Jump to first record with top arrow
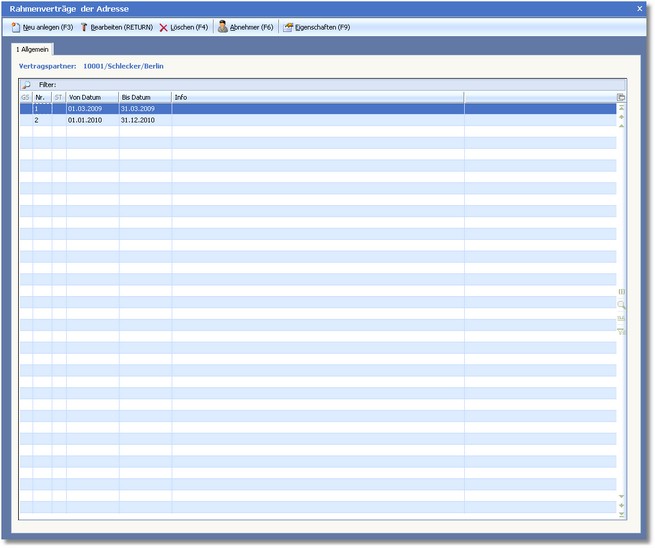 coord(621,108)
